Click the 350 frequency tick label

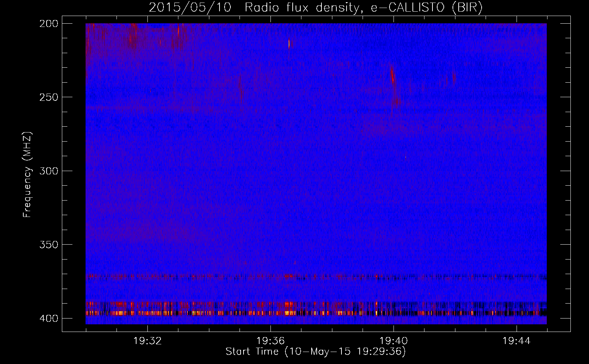pyautogui.click(x=49, y=244)
